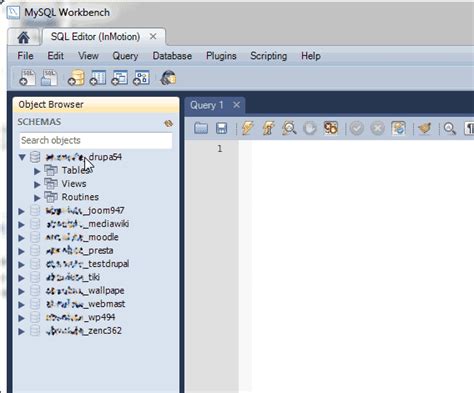This screenshot has width=474, height=393.
Task: Expand the Routines node
Action: 37,198
